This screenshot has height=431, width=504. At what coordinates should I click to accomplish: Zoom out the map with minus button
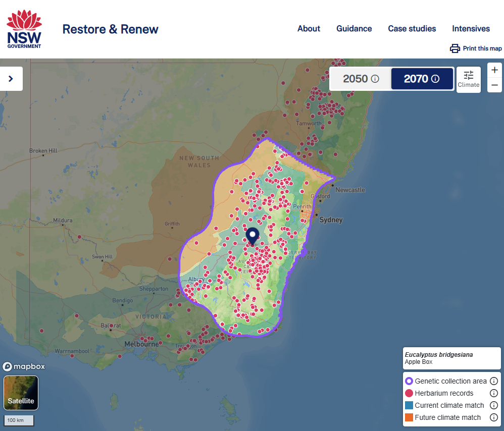click(x=494, y=85)
